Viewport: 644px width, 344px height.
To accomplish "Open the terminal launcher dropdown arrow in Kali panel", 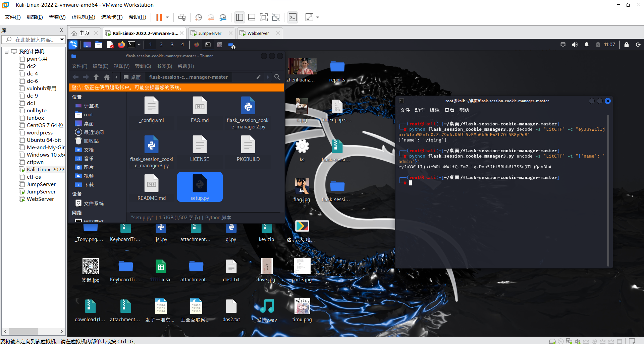I will coord(139,45).
